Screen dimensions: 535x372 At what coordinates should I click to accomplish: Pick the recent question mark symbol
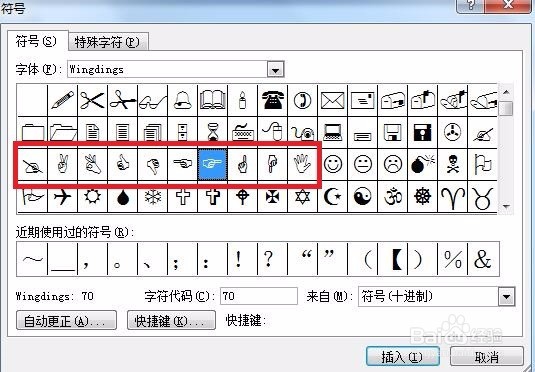pos(273,259)
